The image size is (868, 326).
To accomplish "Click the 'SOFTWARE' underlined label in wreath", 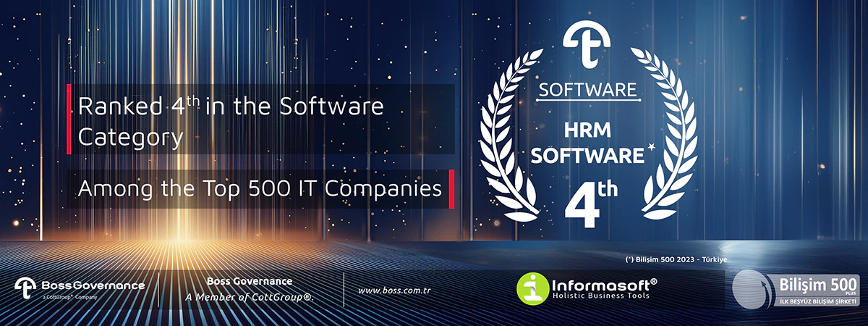I will pyautogui.click(x=587, y=91).
